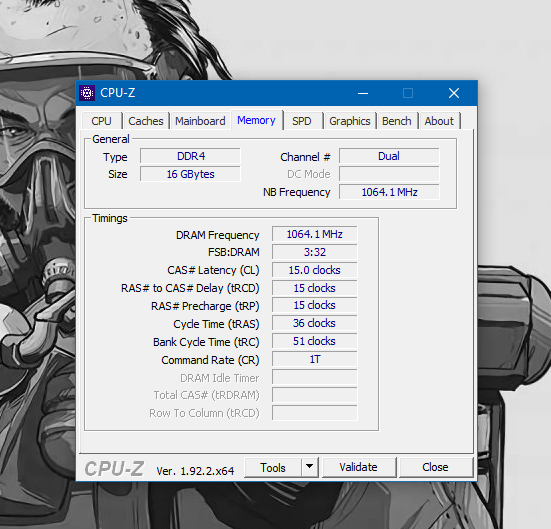
Task: Click the NB Frequency value field
Action: (x=389, y=192)
